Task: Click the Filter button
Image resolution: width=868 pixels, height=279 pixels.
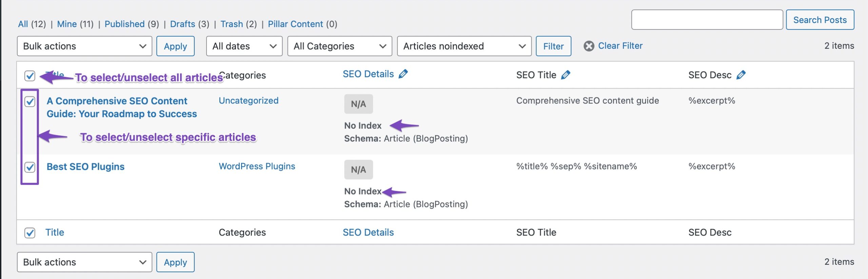Action: click(553, 46)
